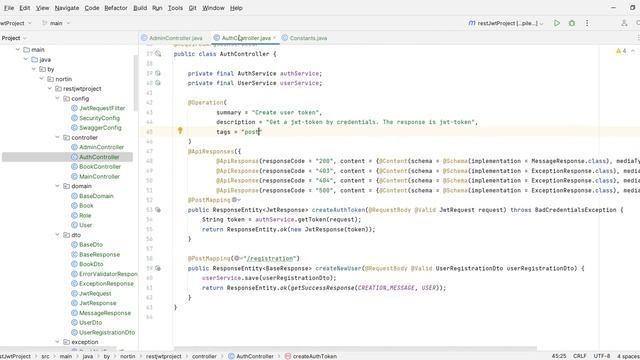Open the Tools menu
The height and width of the screenshot is (360, 640).
click(176, 8)
